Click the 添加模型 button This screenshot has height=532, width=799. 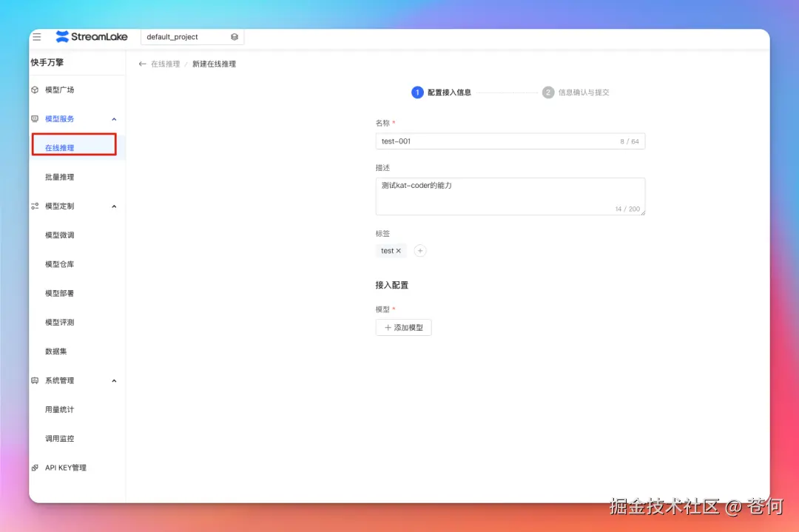403,327
